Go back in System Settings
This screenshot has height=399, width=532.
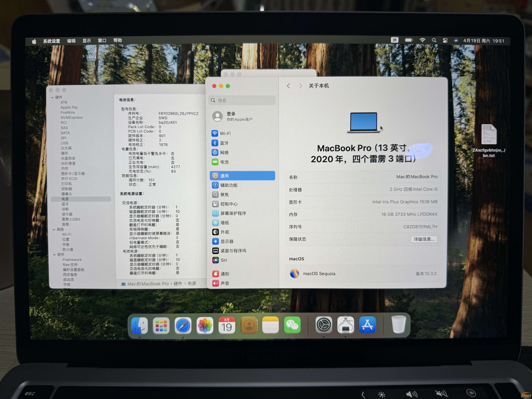click(x=288, y=86)
